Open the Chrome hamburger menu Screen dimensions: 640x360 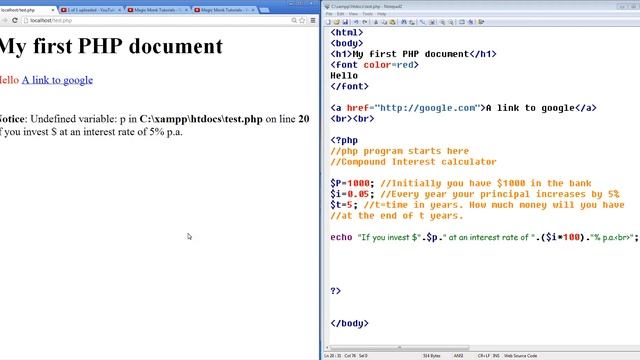313,20
